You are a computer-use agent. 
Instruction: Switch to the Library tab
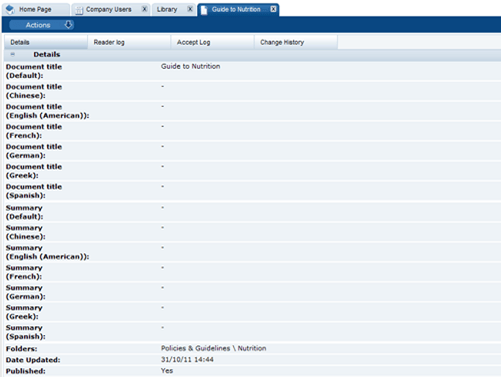pos(173,9)
